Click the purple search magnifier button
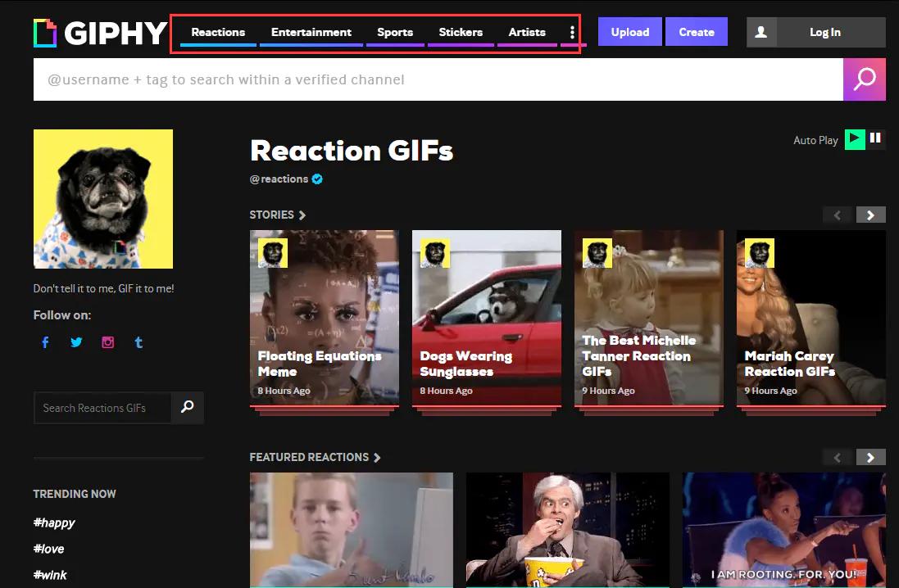 click(864, 79)
